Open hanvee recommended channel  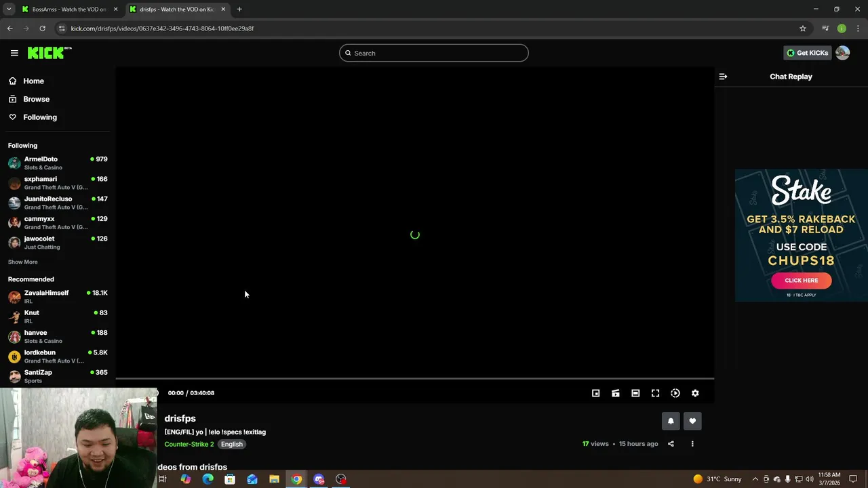[x=58, y=336]
